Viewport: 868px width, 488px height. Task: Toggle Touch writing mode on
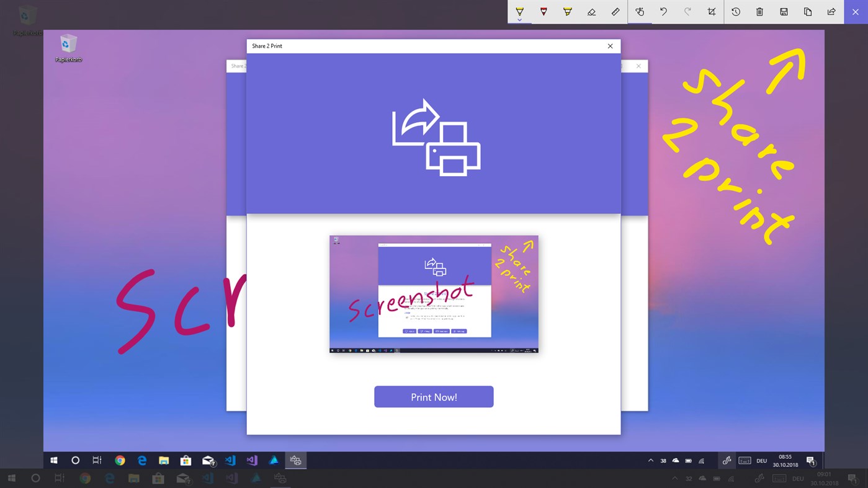639,11
